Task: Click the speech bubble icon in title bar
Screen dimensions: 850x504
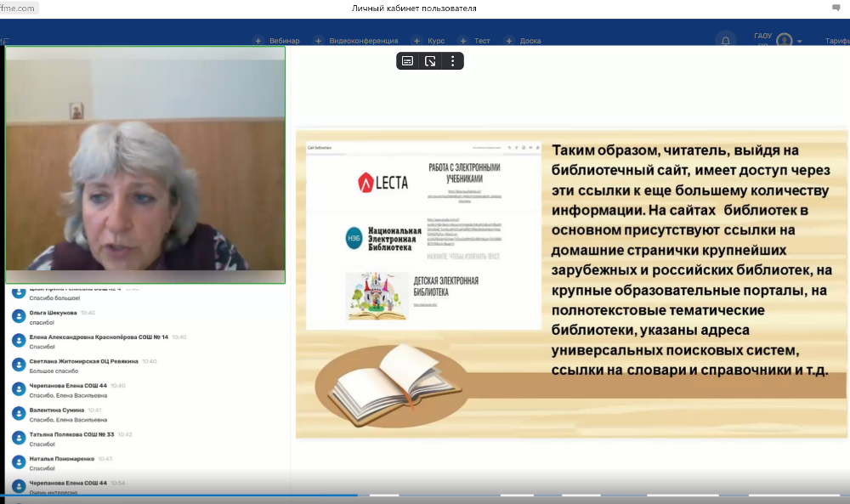Action: (x=836, y=8)
